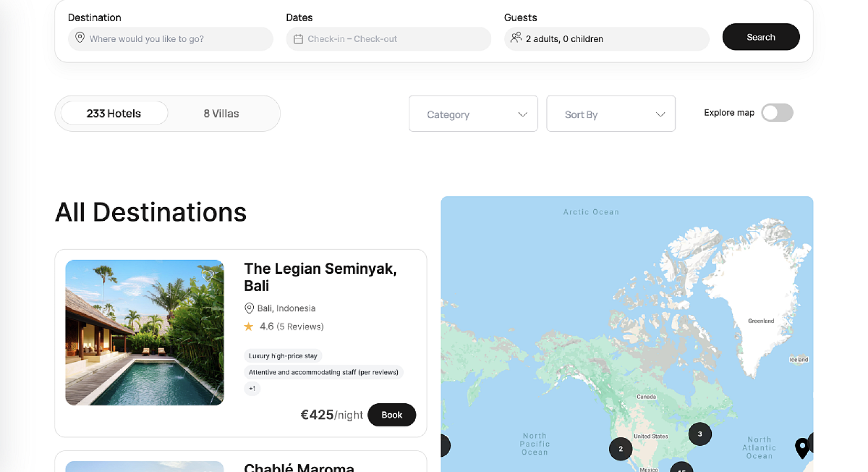Click the Check-in – Check-out date field

click(388, 39)
